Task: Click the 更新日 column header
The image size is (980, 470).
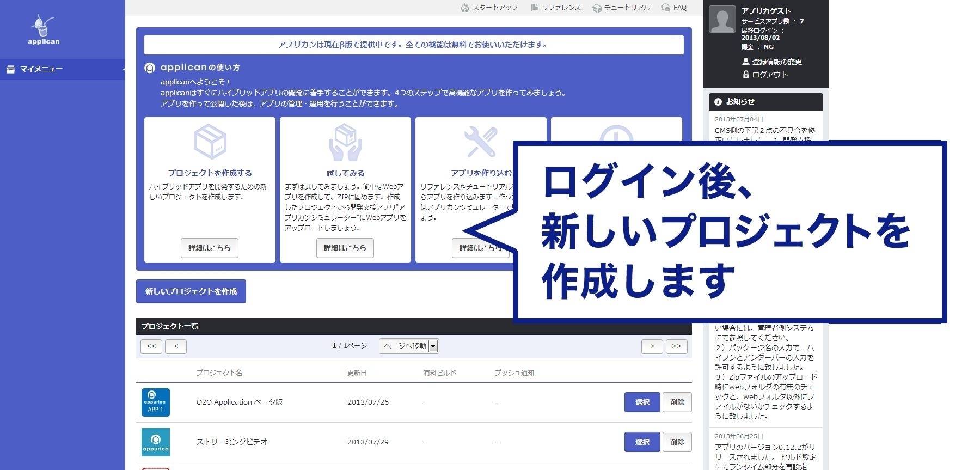Action: coord(357,373)
